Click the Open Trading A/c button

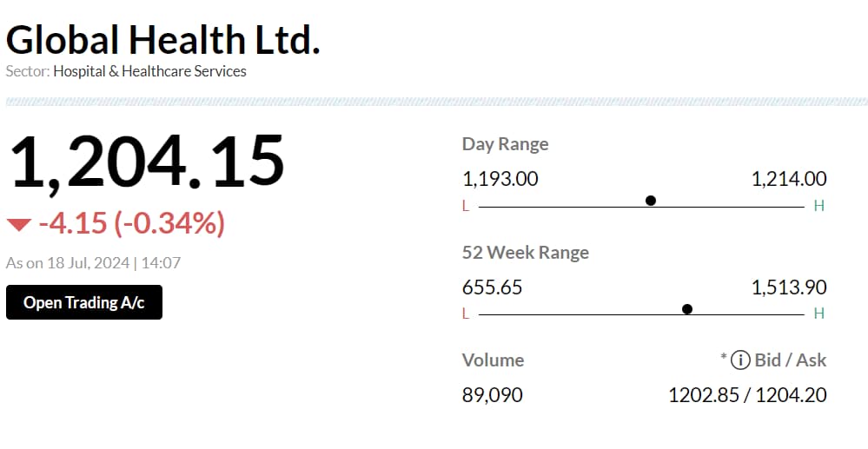pyautogui.click(x=84, y=302)
